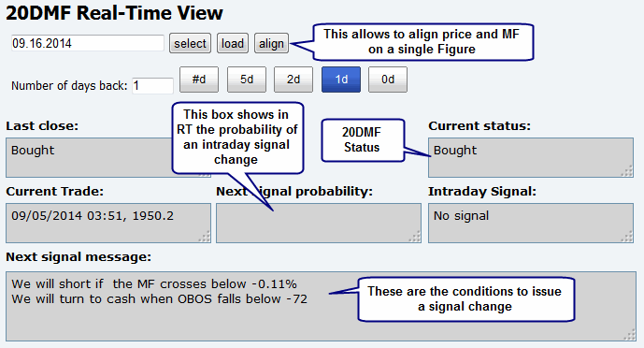This screenshot has height=348, width=644.
Task: Click the Current Trade text area
Action: 108,223
